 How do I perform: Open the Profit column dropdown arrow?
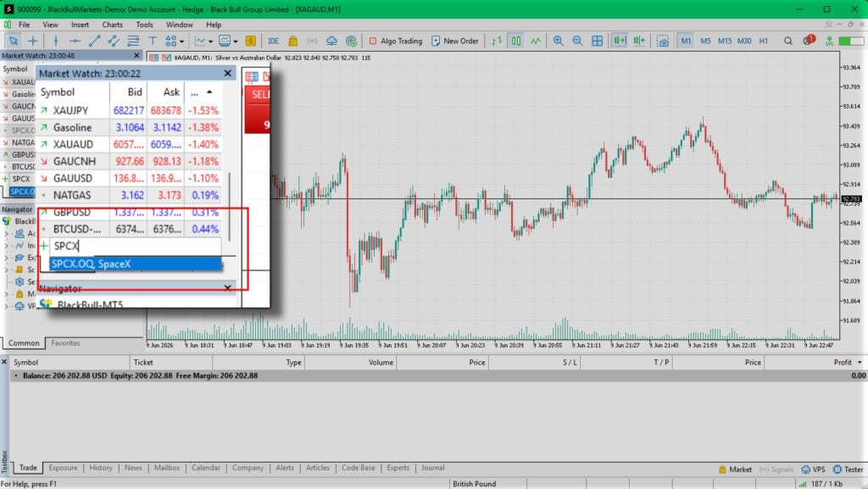[860, 363]
